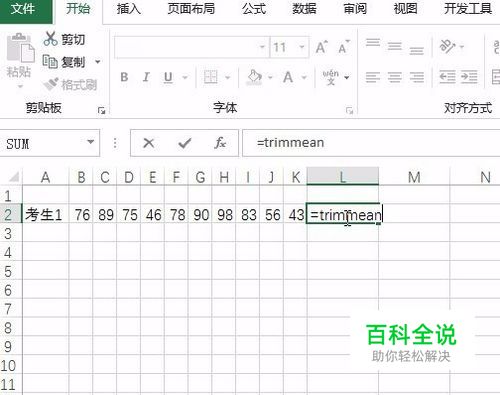
Task: Select Middle Align icon
Action: (395, 46)
